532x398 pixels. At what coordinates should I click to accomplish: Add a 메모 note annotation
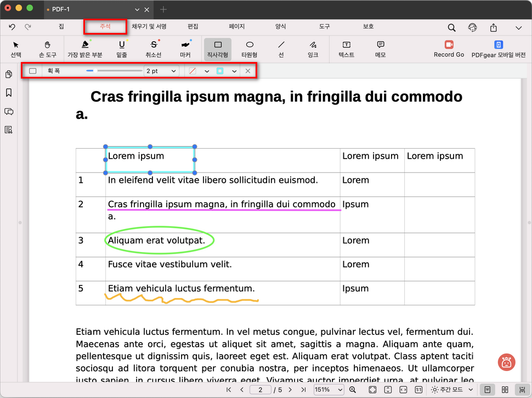click(x=380, y=48)
